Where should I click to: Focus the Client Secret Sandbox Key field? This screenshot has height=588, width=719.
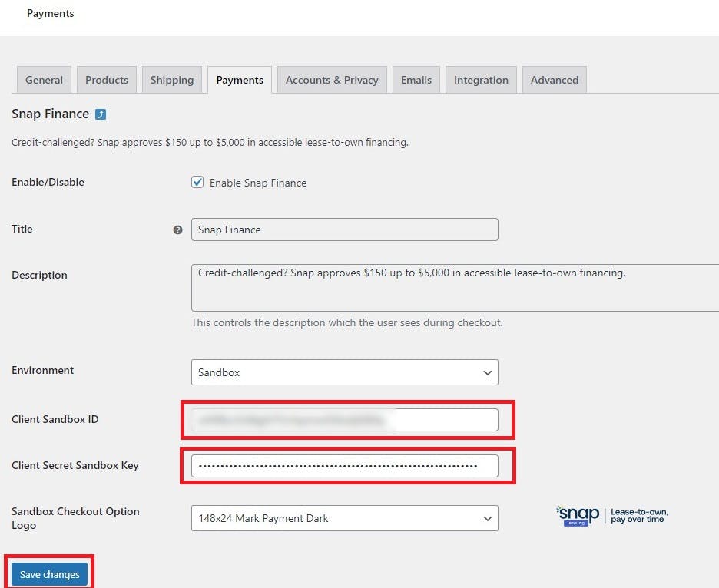point(345,466)
